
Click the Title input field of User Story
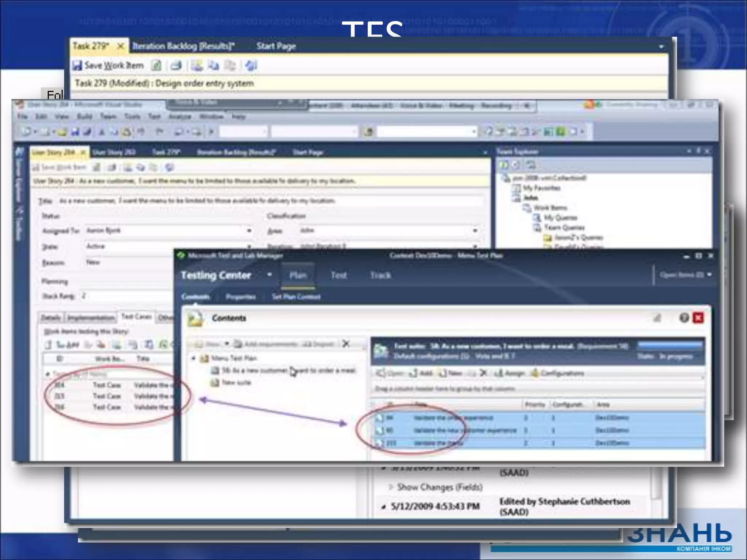(270, 201)
